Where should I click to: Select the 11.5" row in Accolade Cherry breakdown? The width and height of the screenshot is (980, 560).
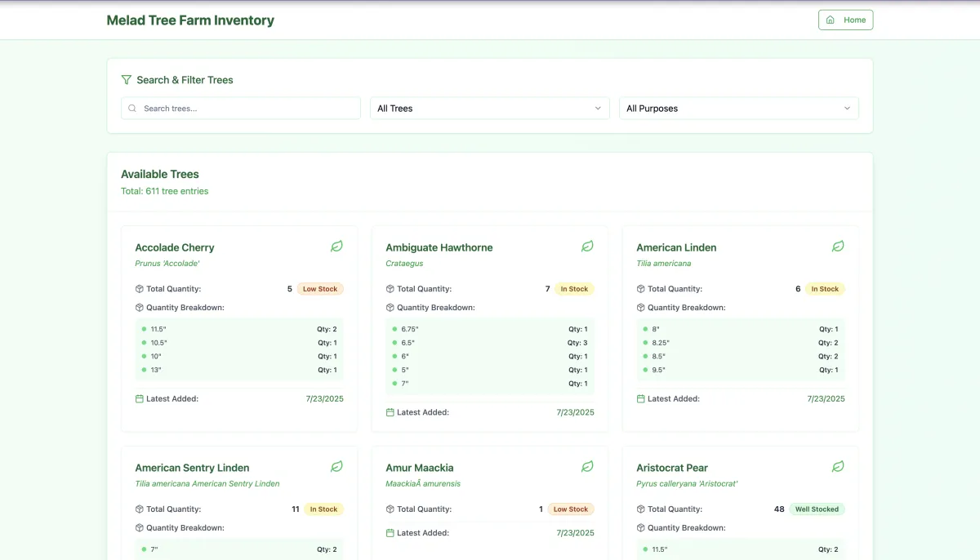coord(239,329)
